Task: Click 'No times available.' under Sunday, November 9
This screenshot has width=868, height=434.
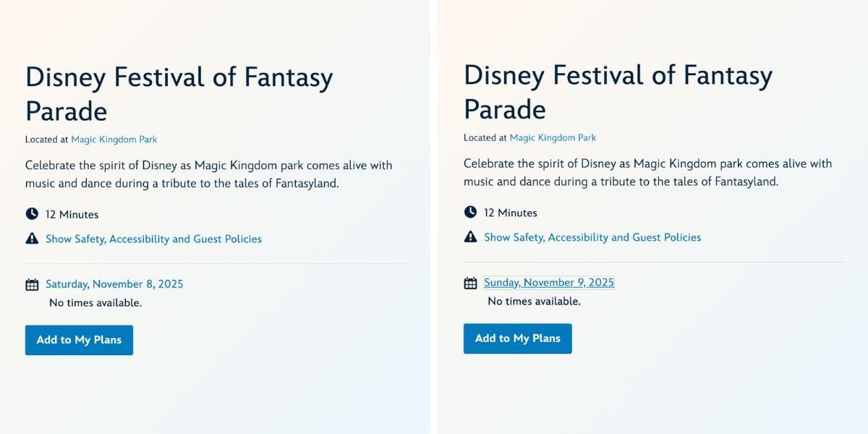Action: tap(534, 301)
